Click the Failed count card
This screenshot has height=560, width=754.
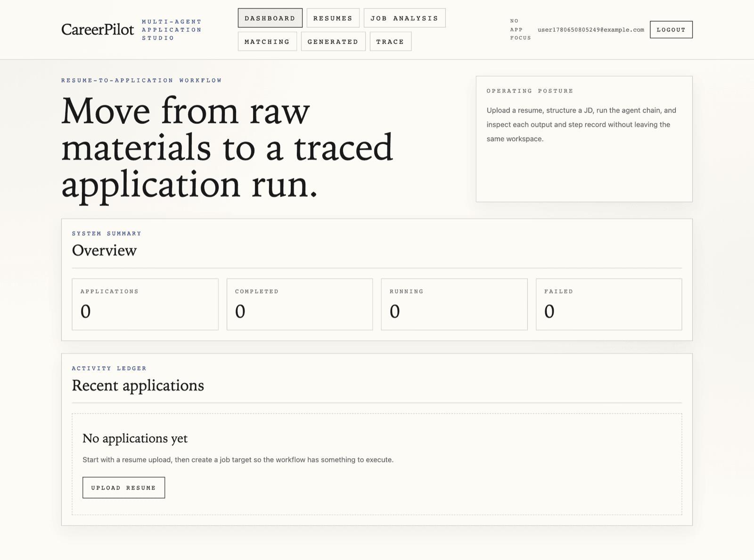609,304
